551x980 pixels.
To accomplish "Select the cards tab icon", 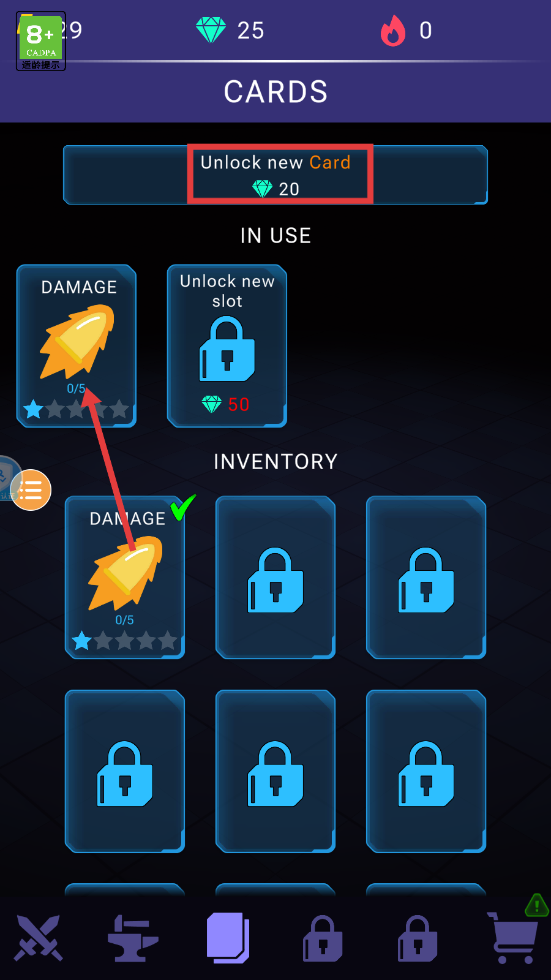I will click(228, 938).
